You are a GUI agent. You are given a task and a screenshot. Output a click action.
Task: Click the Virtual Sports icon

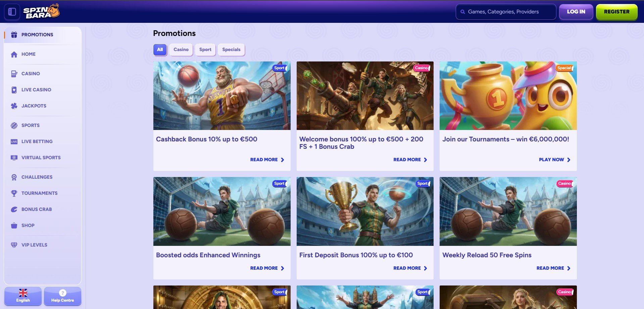pos(14,158)
